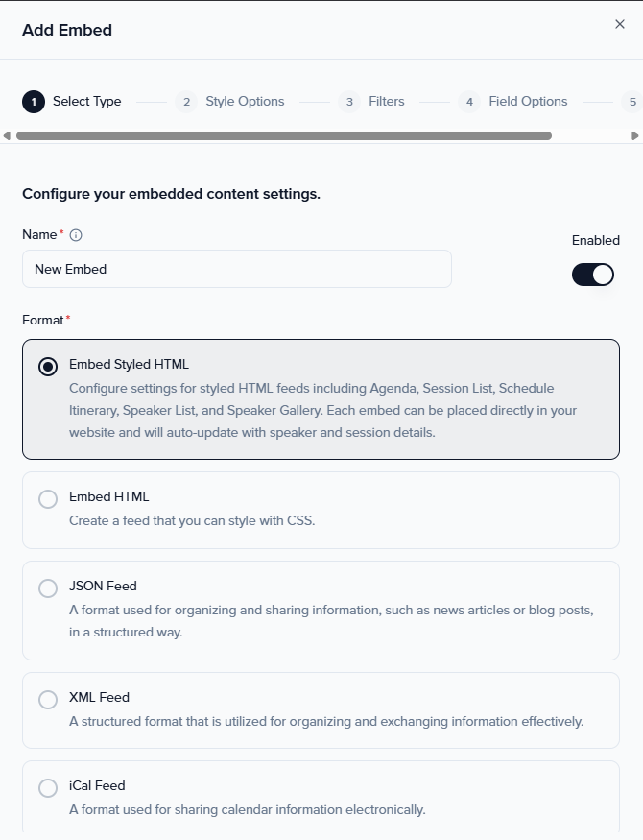The image size is (643, 840).
Task: Go to the Style Options step
Action: [245, 102]
